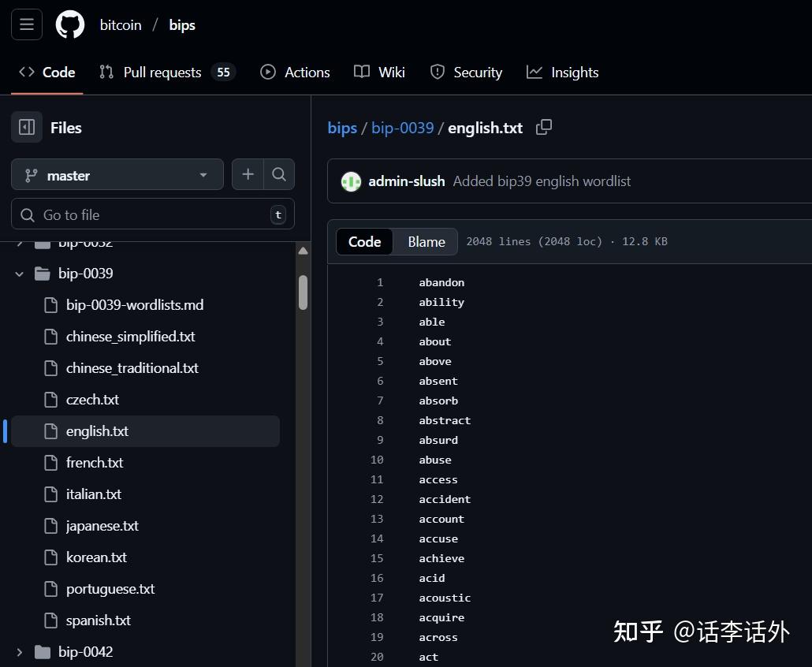
Task: Collapse the file tree panel icon
Action: pyautogui.click(x=27, y=127)
